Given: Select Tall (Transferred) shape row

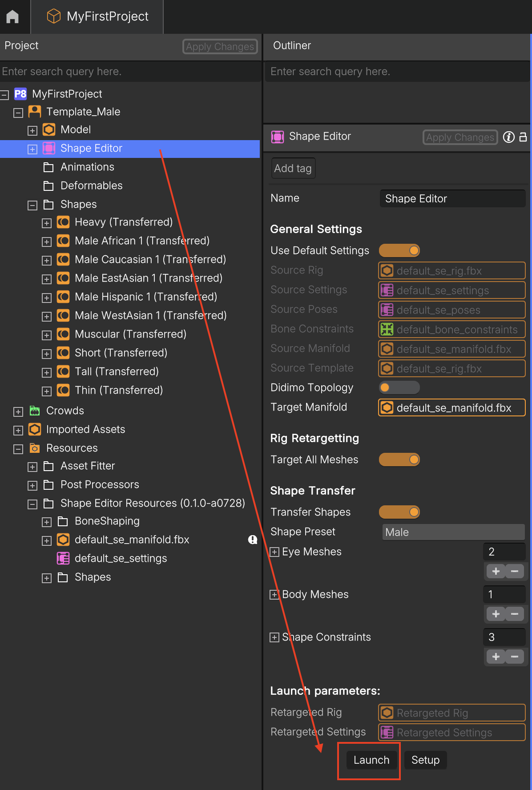Looking at the screenshot, I should pyautogui.click(x=130, y=371).
